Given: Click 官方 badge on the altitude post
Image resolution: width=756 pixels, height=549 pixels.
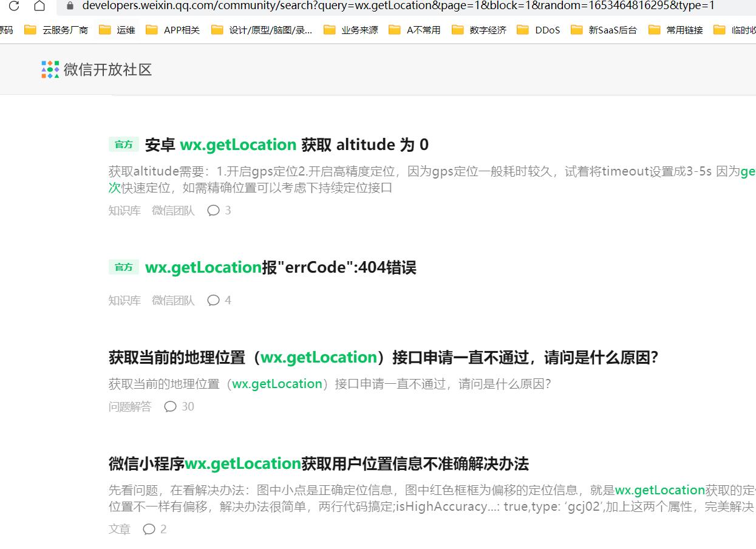Looking at the screenshot, I should (x=124, y=145).
